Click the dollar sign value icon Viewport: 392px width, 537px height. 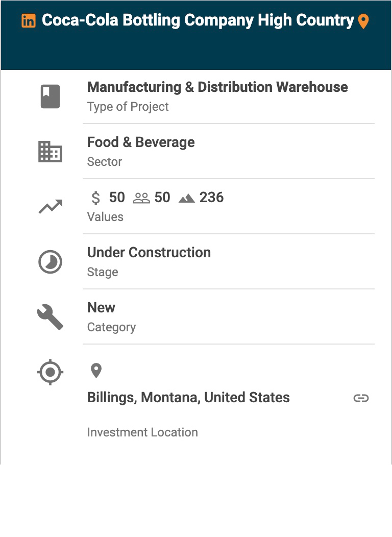click(x=95, y=198)
